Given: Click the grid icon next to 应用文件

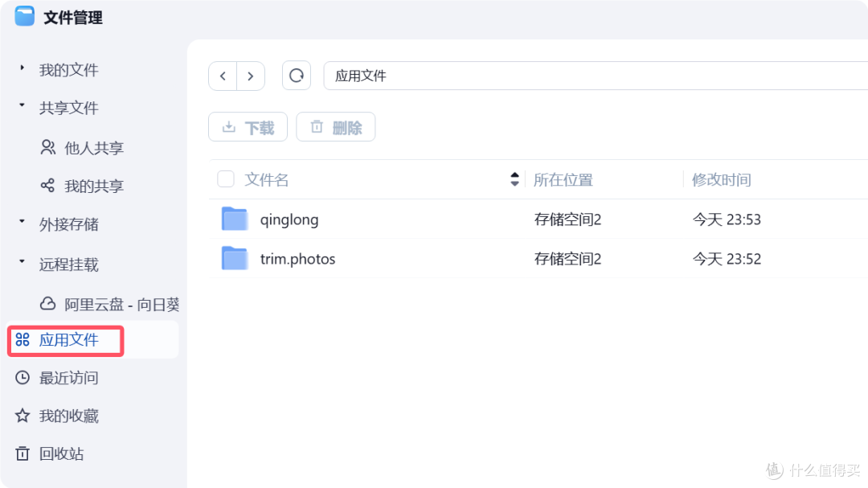Looking at the screenshot, I should pos(23,340).
